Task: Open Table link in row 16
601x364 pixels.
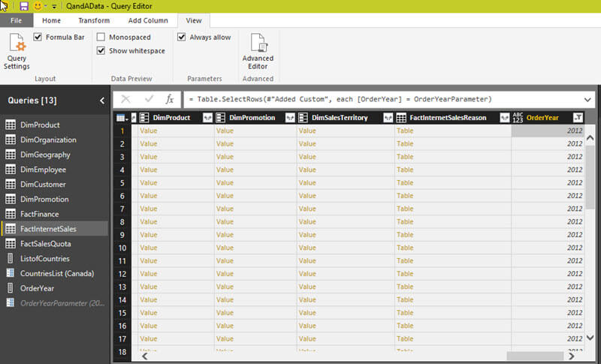Action: tap(405, 326)
